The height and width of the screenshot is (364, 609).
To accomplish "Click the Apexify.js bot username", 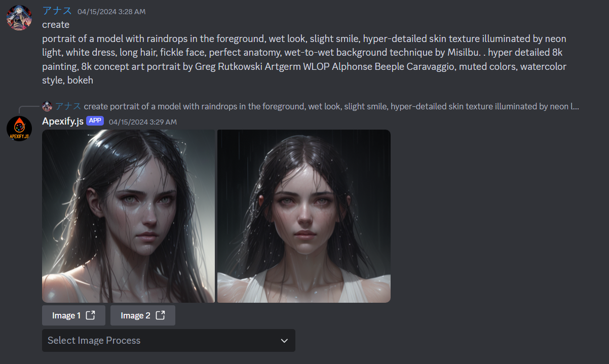I will (x=63, y=122).
